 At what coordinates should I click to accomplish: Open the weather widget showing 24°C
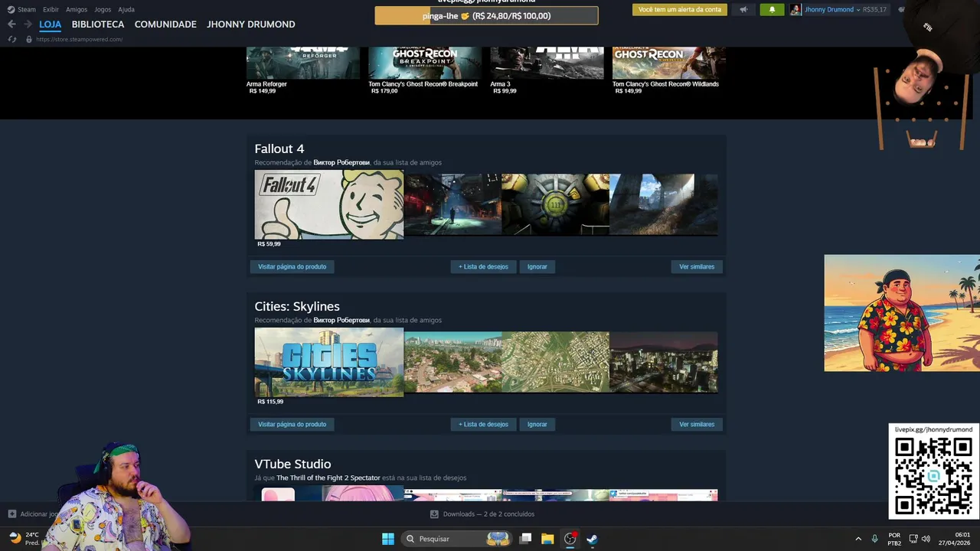pos(24,539)
